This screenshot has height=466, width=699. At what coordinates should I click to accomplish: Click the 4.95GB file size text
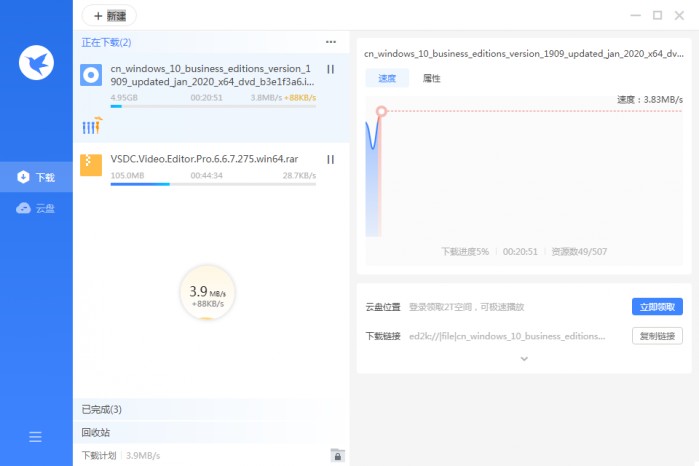pos(124,98)
